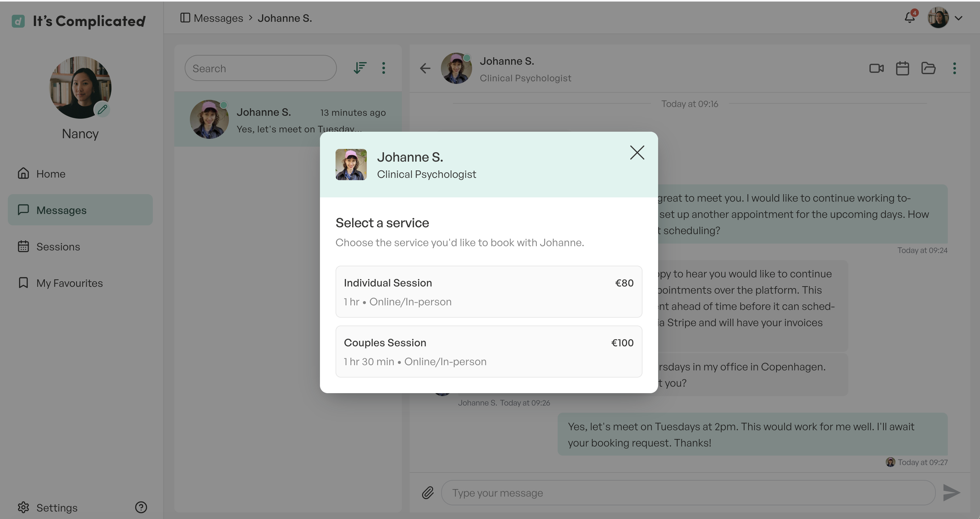Click the It's Complicated logo
The height and width of the screenshot is (519, 980).
tap(78, 21)
